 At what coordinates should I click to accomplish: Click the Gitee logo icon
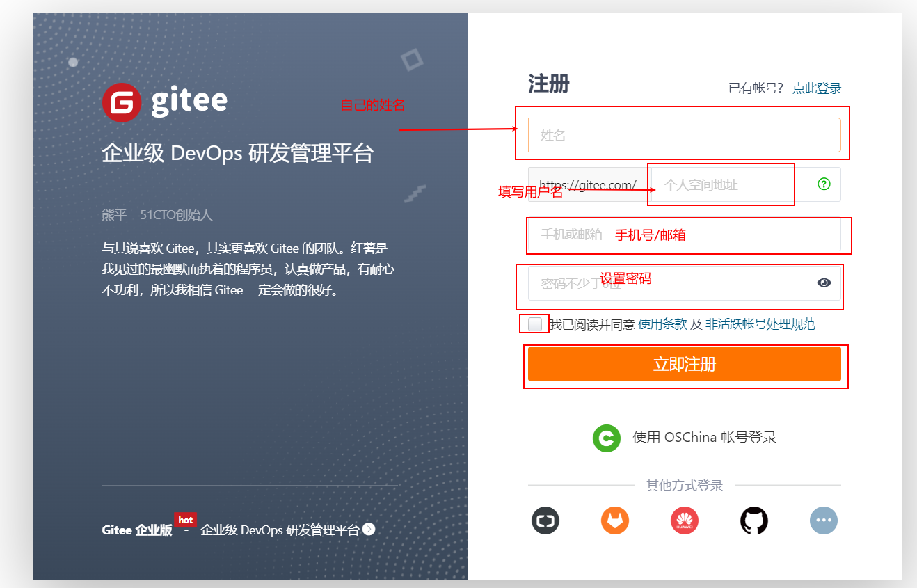122,103
